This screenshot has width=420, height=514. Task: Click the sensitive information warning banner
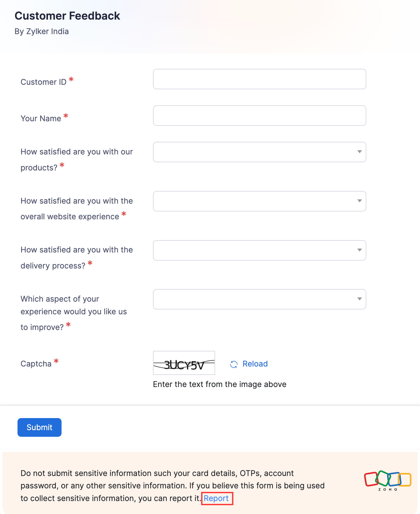point(172,486)
